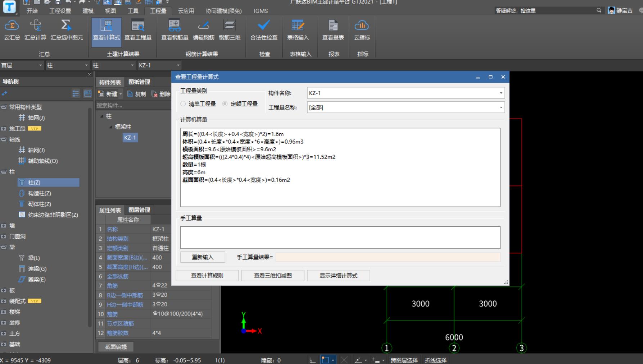Switch to the 图纸管理 tab
This screenshot has width=643, height=364.
(x=139, y=82)
